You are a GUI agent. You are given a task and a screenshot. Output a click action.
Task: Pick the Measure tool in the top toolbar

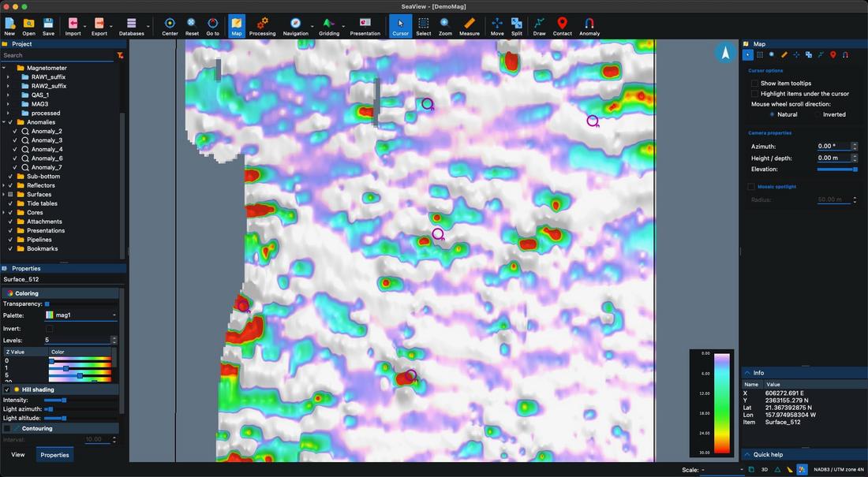click(470, 26)
